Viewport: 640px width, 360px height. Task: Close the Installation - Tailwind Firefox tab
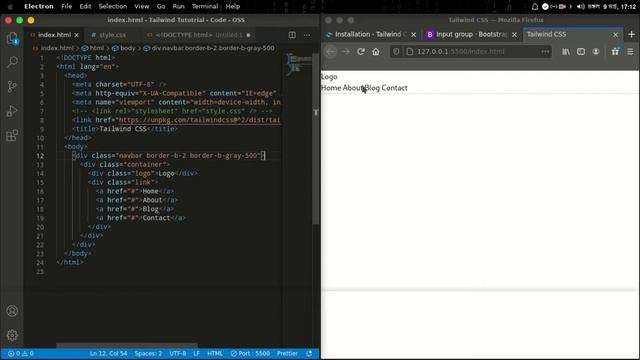coord(413,35)
